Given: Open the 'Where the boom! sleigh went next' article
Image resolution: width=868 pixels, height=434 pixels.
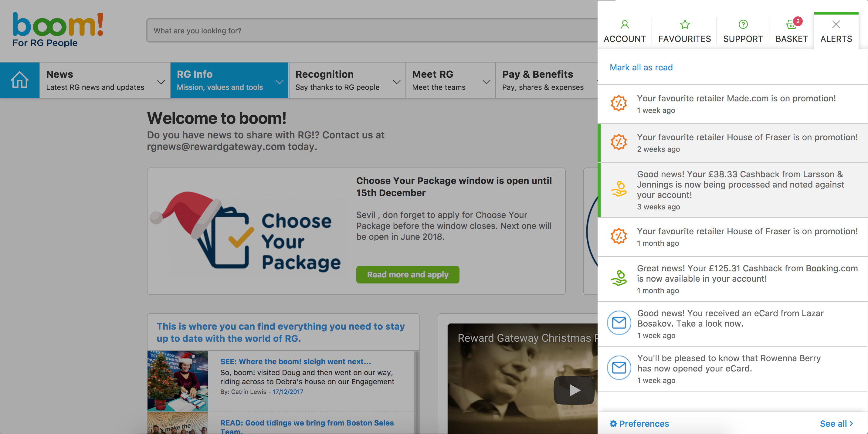Looking at the screenshot, I should pos(296,361).
